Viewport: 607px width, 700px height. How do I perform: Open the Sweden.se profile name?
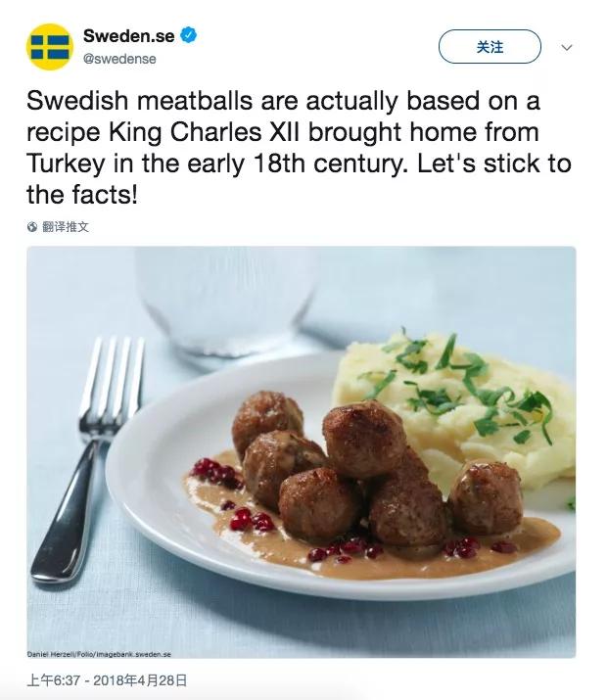coord(128,36)
